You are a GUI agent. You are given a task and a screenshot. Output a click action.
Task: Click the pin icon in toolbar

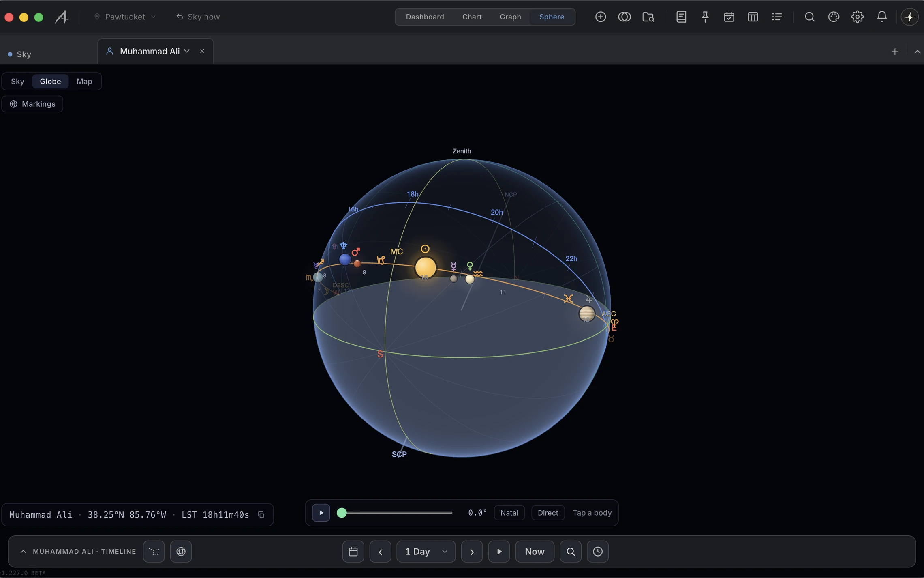tap(705, 17)
